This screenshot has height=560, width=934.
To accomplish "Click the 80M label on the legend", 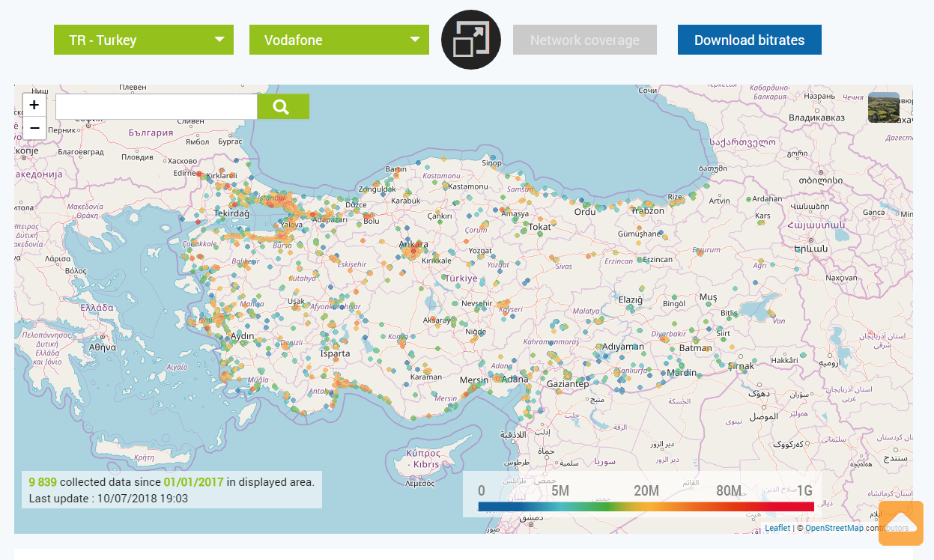I will tap(728, 491).
